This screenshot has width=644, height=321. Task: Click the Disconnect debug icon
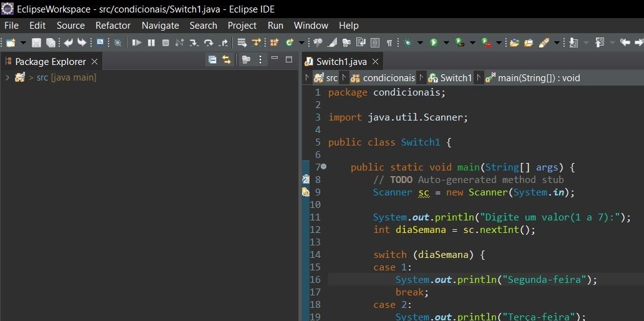pos(180,42)
